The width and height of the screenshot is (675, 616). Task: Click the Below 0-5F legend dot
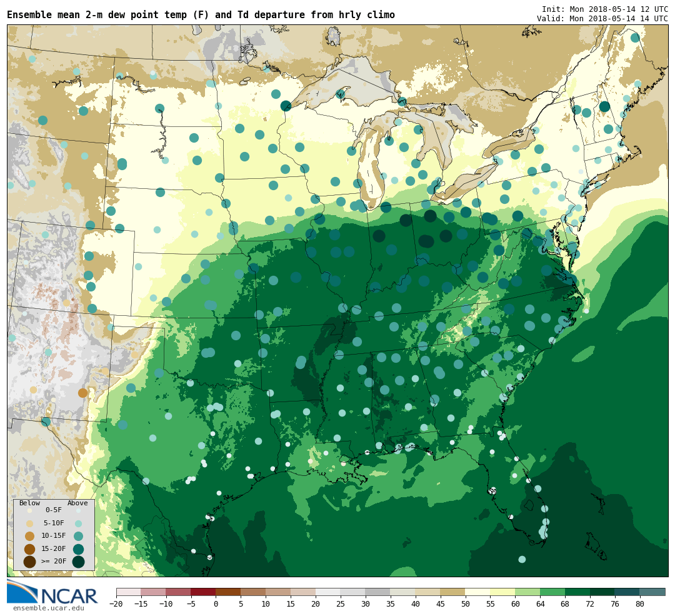[29, 510]
